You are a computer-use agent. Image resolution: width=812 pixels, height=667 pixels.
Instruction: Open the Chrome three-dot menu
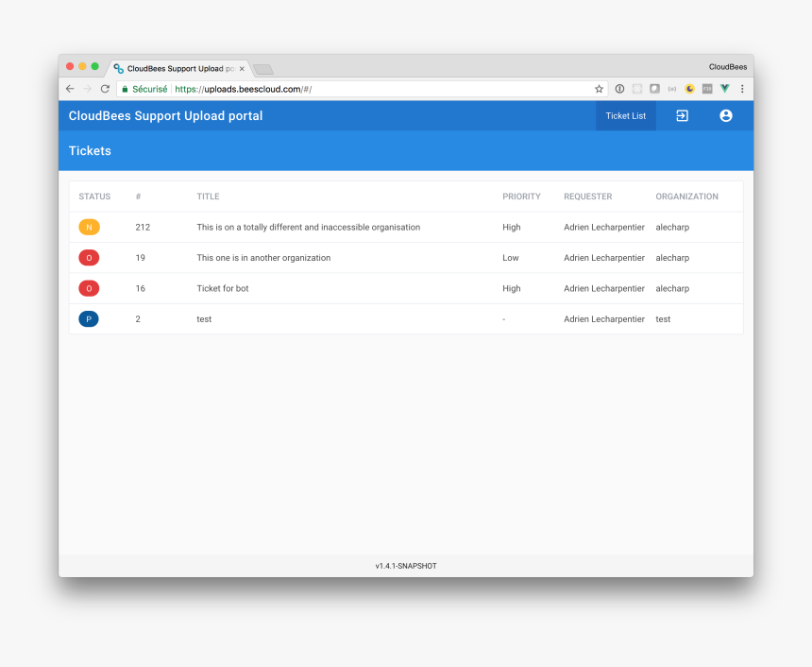point(742,89)
